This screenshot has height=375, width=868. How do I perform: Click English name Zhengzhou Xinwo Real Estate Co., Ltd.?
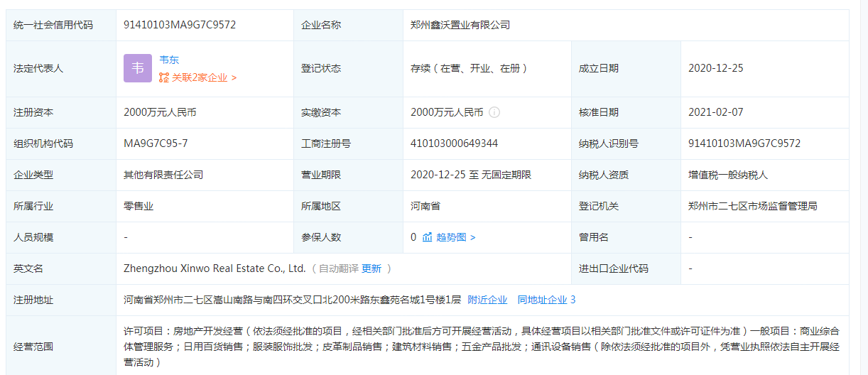215,268
